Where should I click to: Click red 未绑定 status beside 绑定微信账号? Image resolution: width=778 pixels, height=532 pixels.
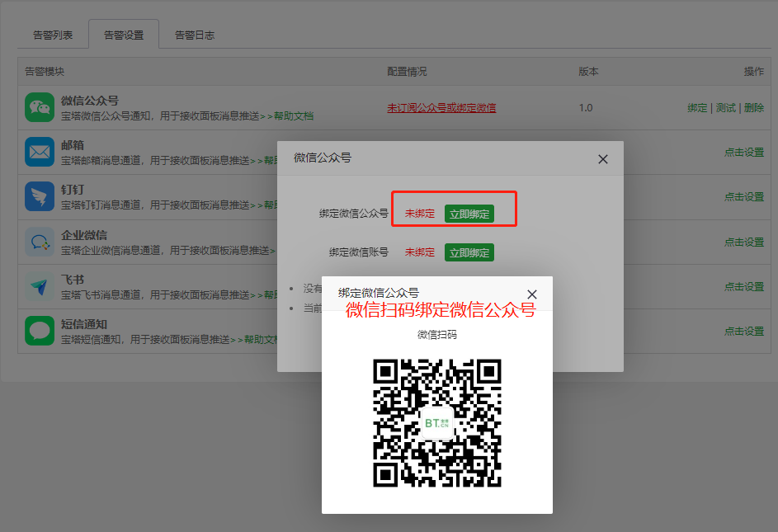pos(420,252)
